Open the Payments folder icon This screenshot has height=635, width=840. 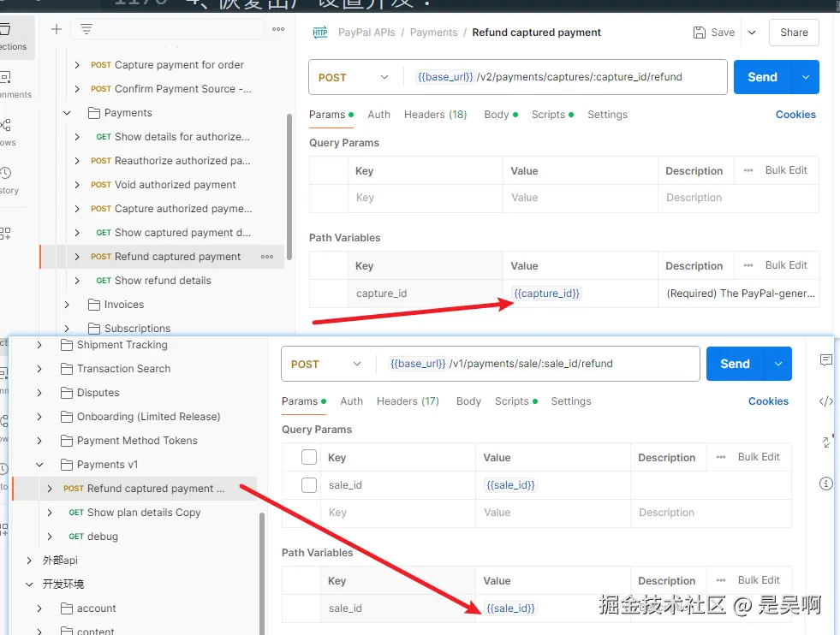click(x=93, y=113)
